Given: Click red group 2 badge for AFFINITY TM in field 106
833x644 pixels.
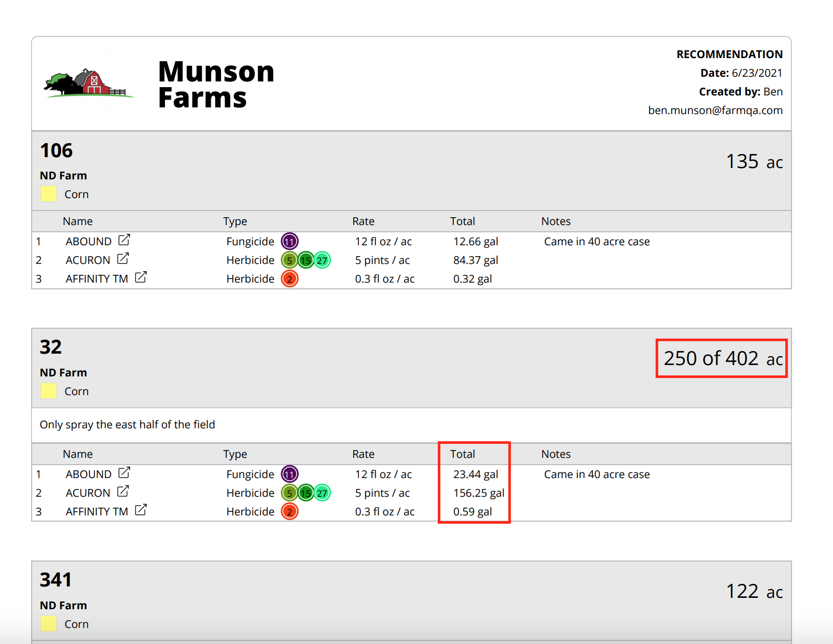Looking at the screenshot, I should 289,279.
